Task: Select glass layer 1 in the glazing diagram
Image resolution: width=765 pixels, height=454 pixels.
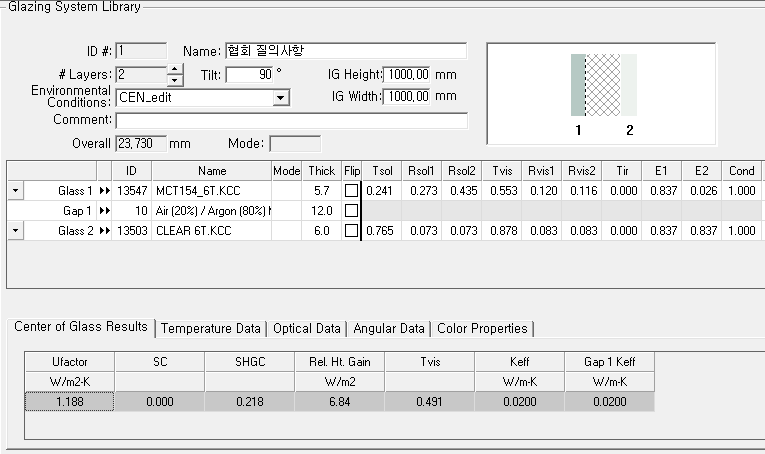Action: tap(576, 86)
